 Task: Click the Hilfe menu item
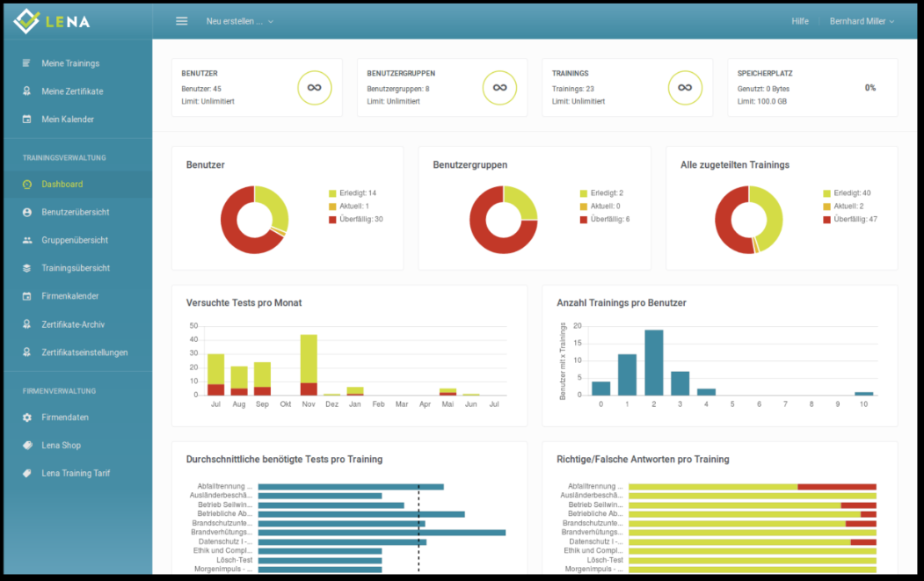tap(800, 20)
